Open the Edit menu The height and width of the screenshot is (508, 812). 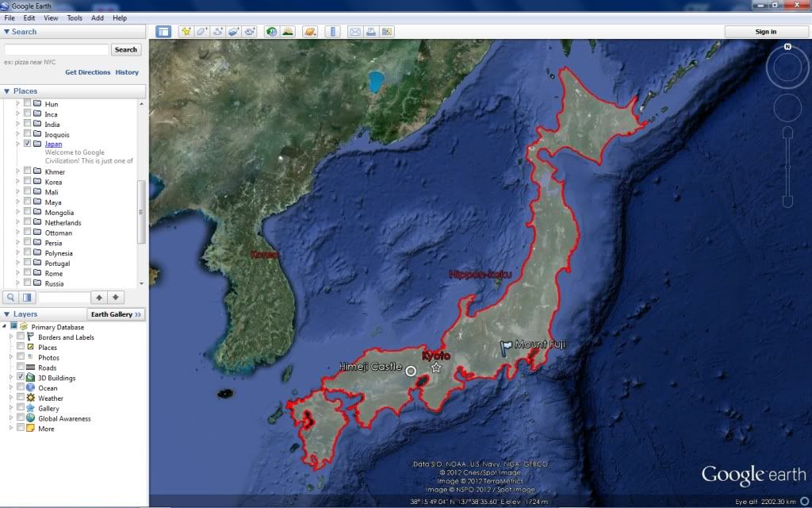(29, 17)
